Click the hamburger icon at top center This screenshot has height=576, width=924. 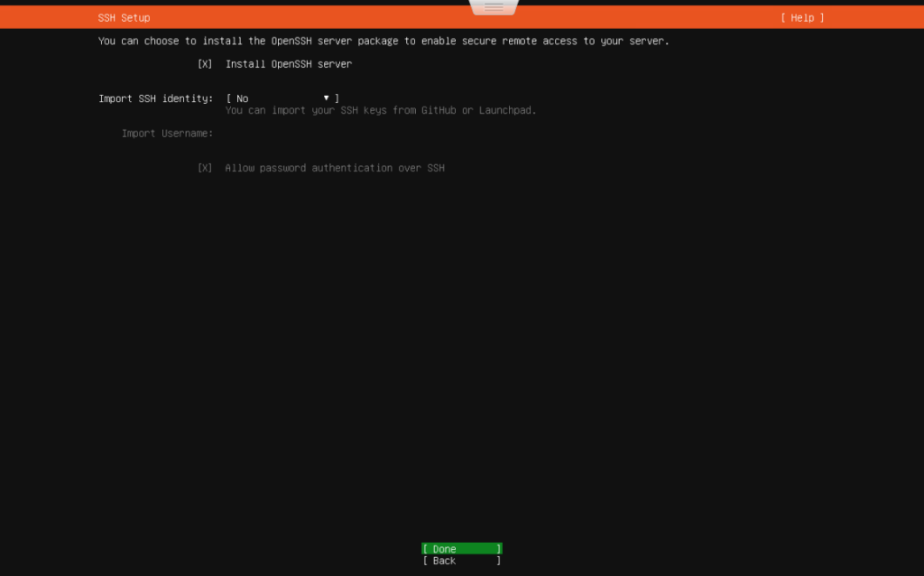pos(493,7)
